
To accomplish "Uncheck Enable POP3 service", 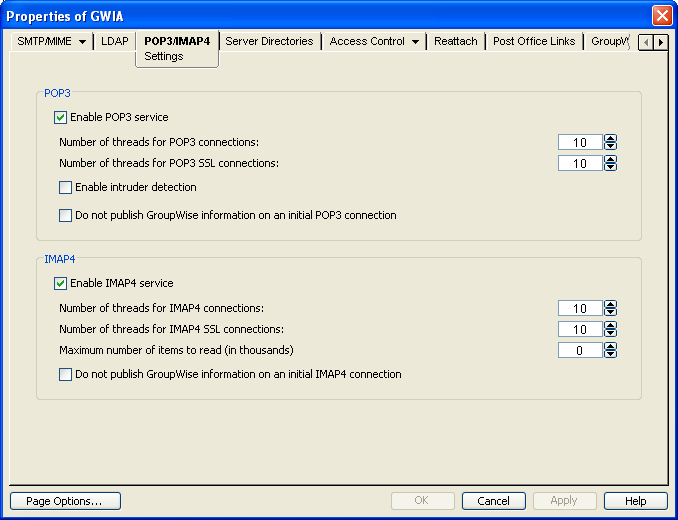I will click(x=60, y=117).
